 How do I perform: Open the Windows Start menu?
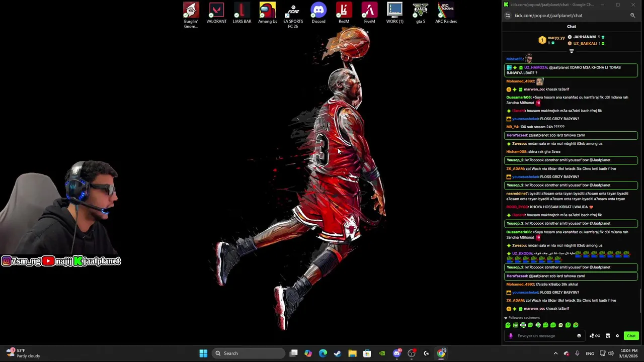(203, 353)
